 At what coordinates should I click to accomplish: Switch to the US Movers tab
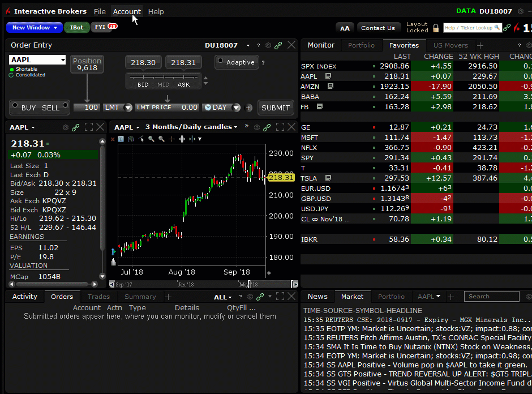click(x=451, y=45)
